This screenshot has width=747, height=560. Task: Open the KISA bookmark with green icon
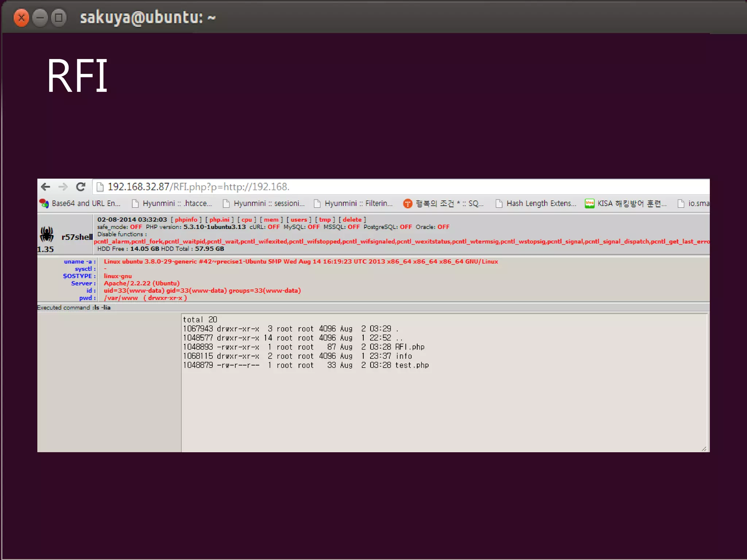pyautogui.click(x=626, y=203)
